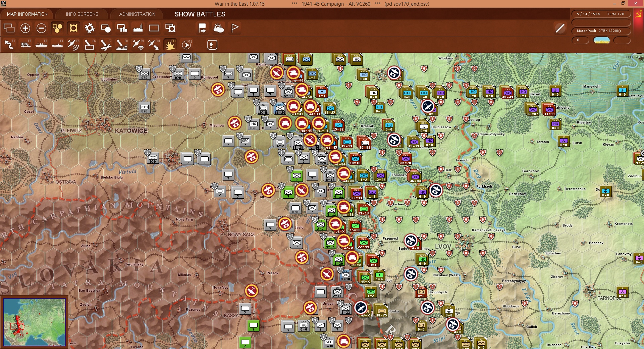The height and width of the screenshot is (349, 644).
Task: Click the Motor Pool readout
Action: click(601, 31)
